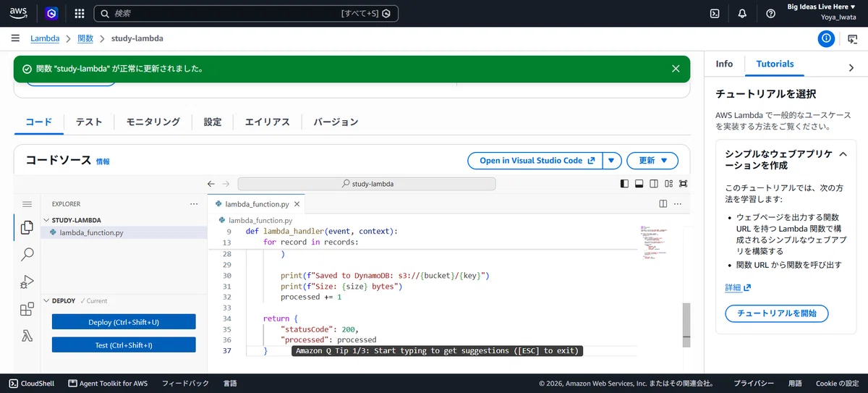Select the Tutorials tab in help panel

point(775,64)
